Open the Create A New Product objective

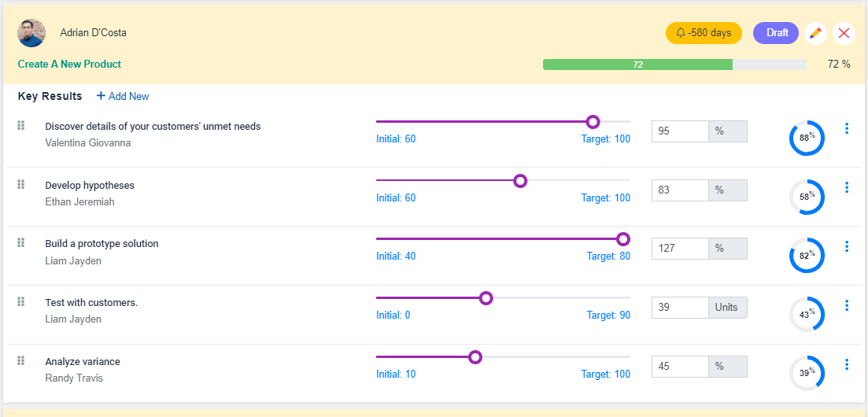tap(69, 65)
